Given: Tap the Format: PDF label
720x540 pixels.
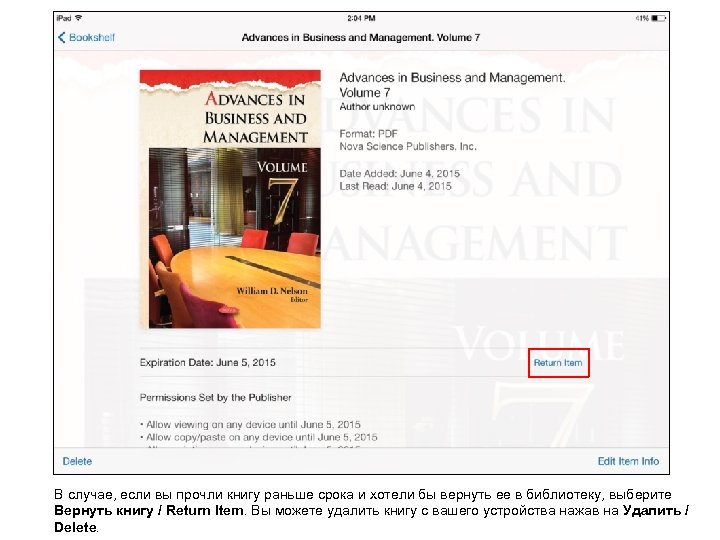Looking at the screenshot, I should 368,134.
